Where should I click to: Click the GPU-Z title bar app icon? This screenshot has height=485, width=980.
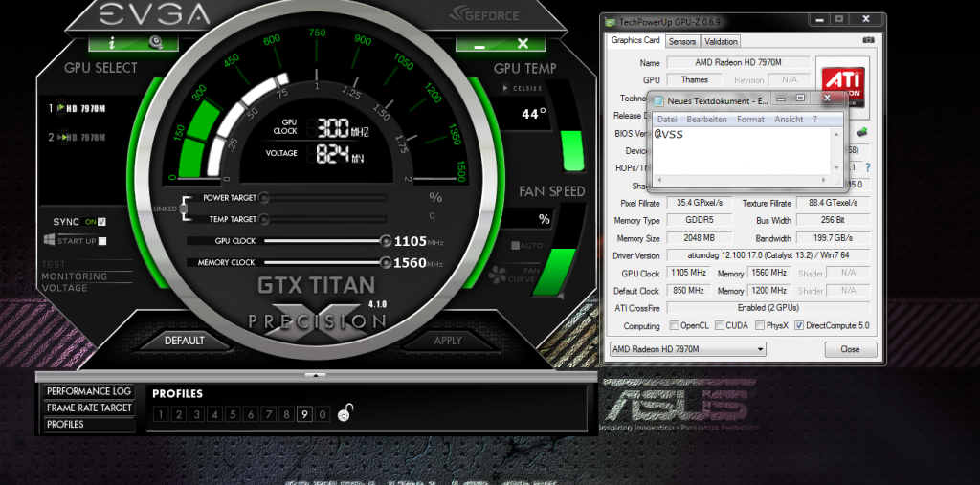[611, 22]
